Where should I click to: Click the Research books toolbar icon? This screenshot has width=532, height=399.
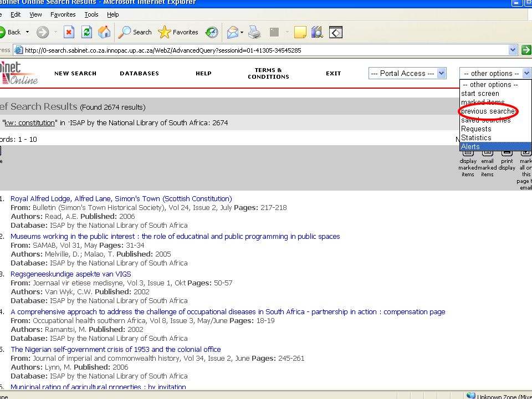317,32
